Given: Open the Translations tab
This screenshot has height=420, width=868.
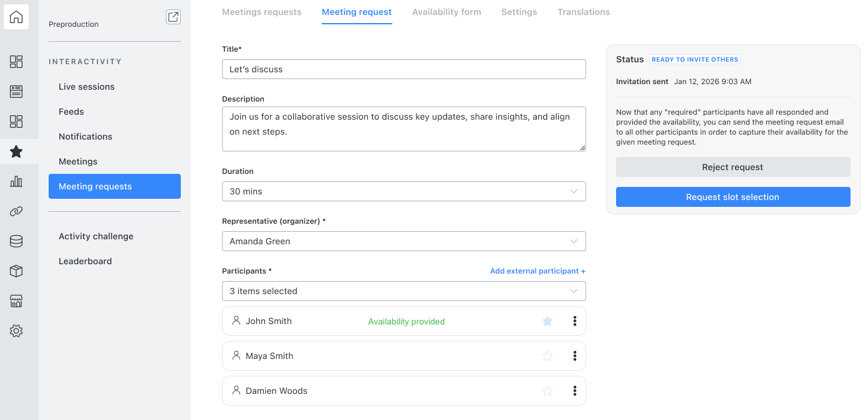Looking at the screenshot, I should pos(584,12).
